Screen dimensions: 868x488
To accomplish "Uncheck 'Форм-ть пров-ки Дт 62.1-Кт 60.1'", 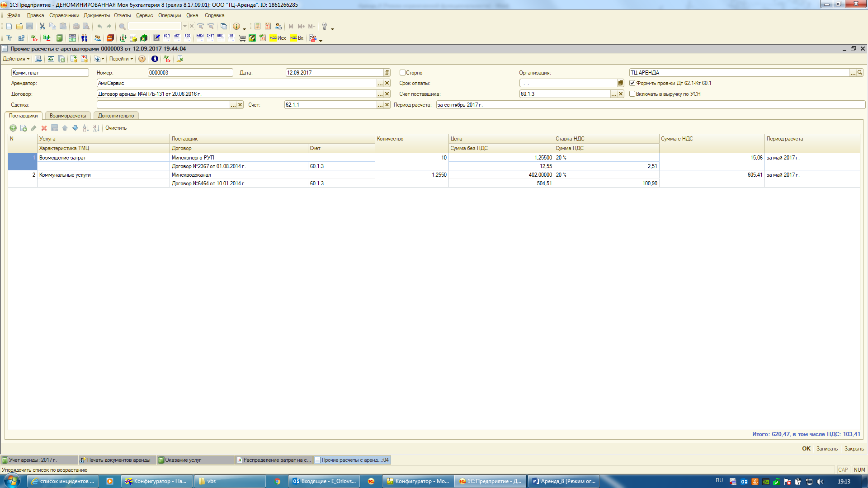I will coord(632,83).
